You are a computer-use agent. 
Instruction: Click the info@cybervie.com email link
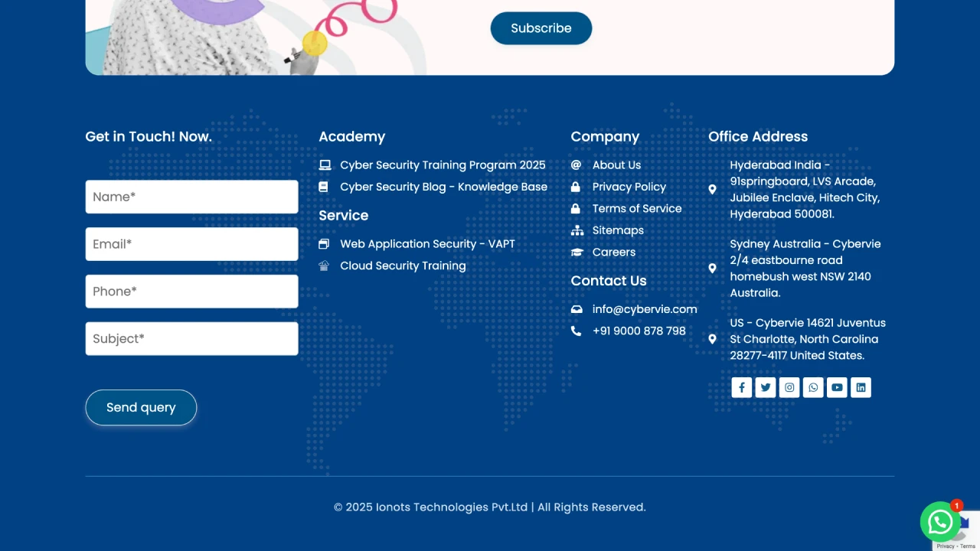click(x=644, y=309)
